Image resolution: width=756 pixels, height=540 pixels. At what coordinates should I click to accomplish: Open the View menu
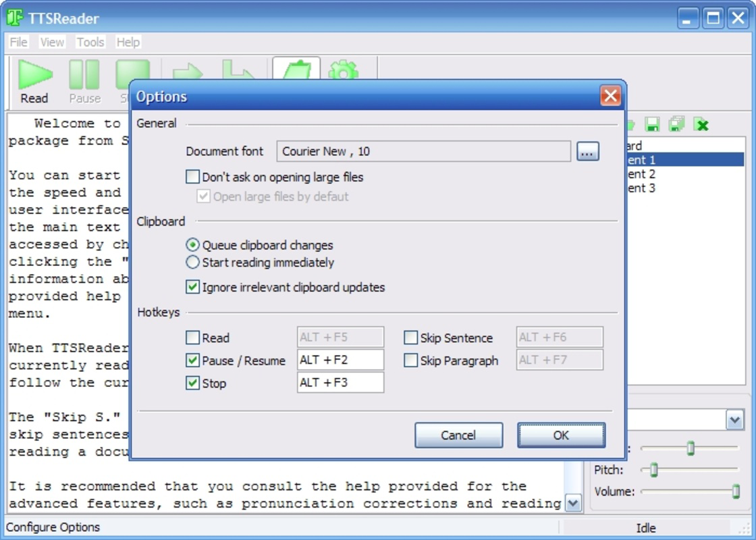(x=51, y=42)
